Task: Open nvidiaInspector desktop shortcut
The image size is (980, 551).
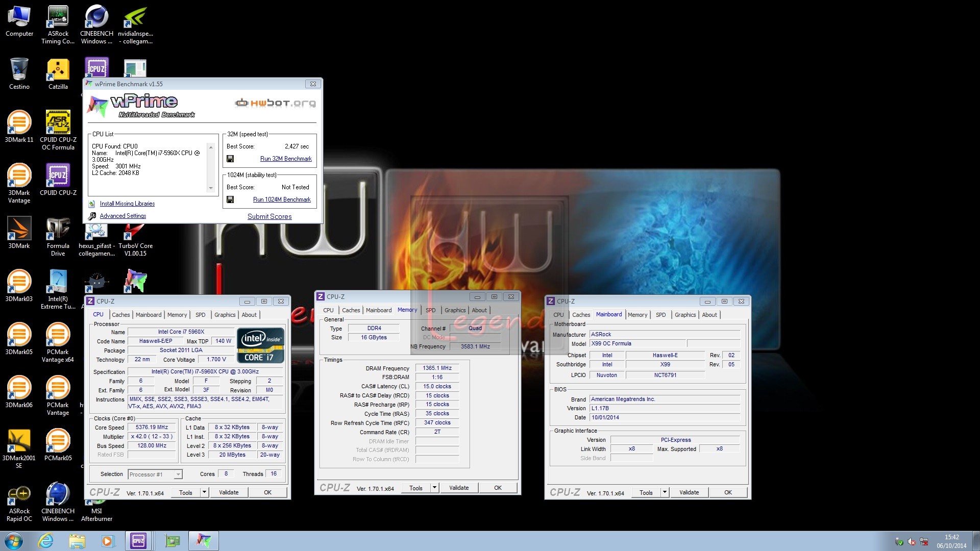Action: (135, 24)
